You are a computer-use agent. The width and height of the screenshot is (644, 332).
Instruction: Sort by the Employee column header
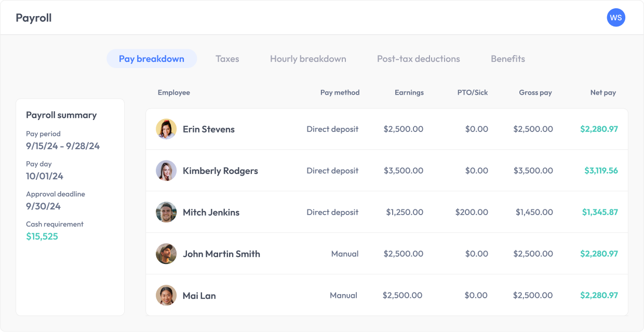tap(173, 92)
